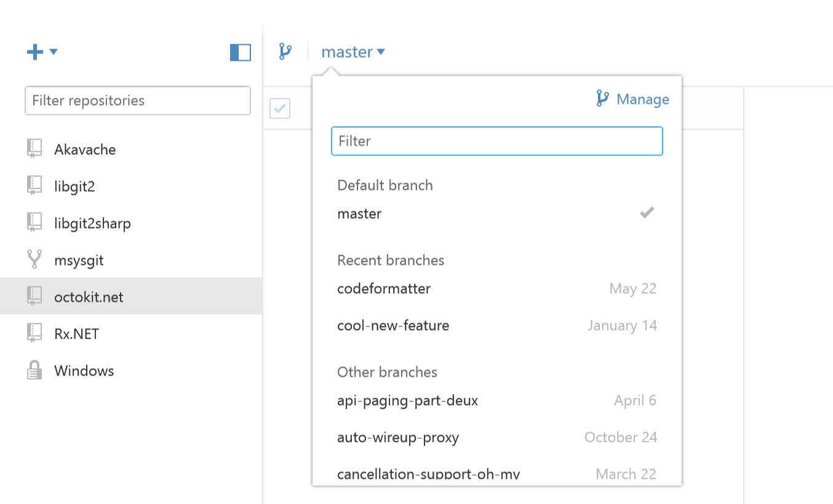
Task: Open the libgit2sharp repository
Action: coord(92,223)
